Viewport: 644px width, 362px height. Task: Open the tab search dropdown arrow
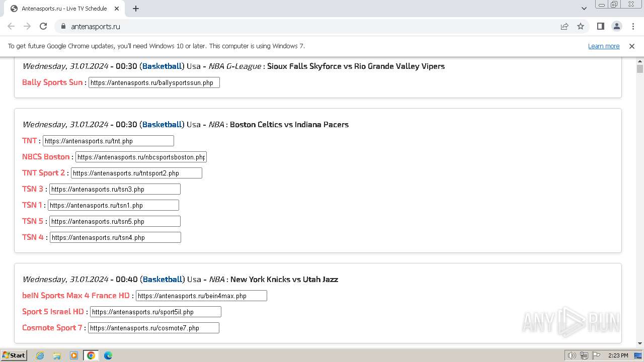point(584,9)
